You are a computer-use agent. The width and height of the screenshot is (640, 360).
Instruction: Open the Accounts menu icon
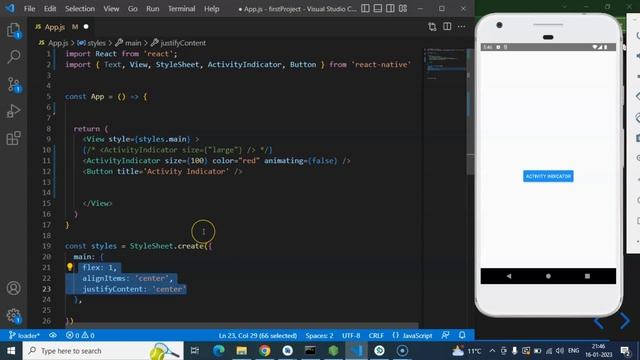click(13, 288)
